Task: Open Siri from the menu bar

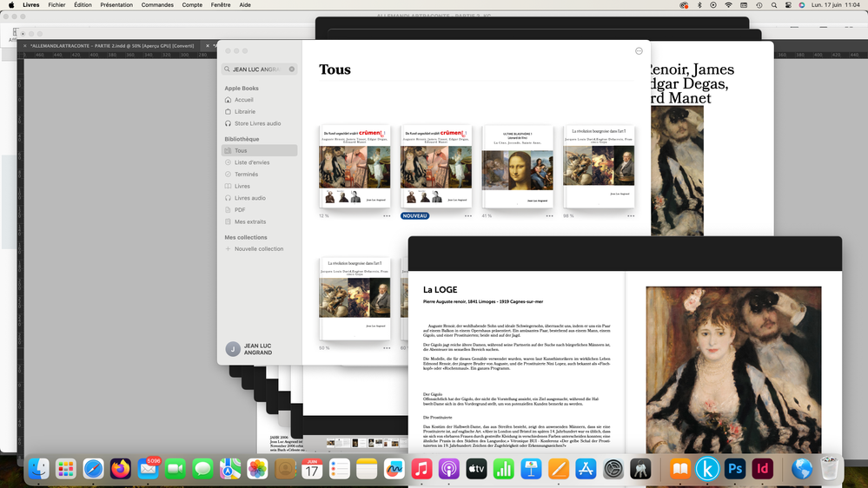Action: (x=802, y=5)
